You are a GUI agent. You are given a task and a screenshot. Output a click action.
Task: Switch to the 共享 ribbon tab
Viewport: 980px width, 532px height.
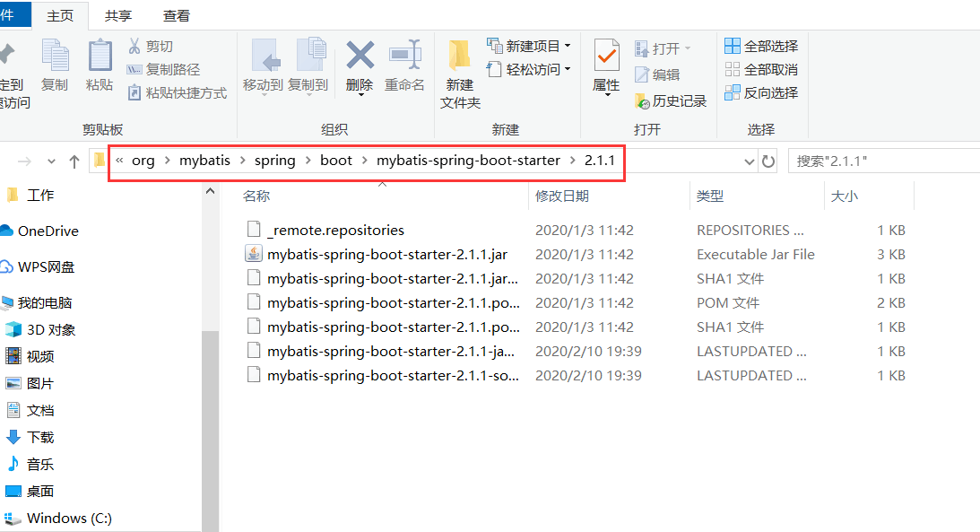(x=118, y=15)
